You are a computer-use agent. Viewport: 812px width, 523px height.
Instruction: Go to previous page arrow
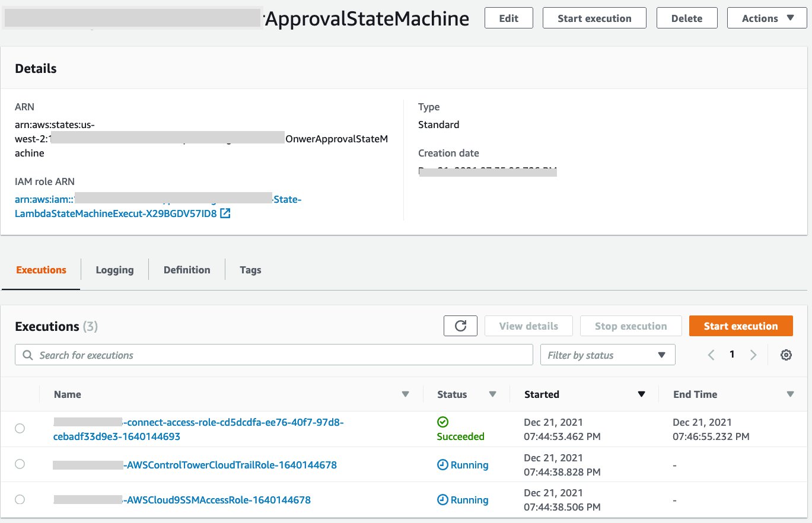pyautogui.click(x=711, y=355)
